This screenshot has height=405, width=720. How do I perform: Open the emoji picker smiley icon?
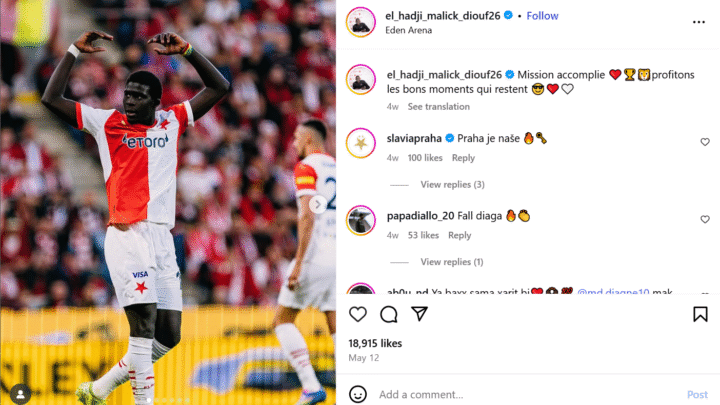click(x=358, y=394)
